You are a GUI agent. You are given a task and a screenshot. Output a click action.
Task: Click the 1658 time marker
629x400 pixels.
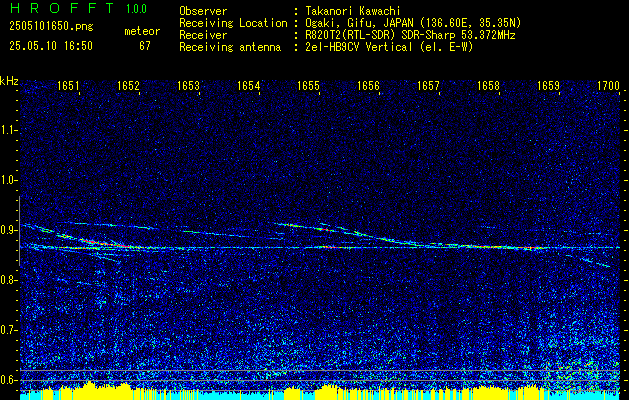click(489, 85)
